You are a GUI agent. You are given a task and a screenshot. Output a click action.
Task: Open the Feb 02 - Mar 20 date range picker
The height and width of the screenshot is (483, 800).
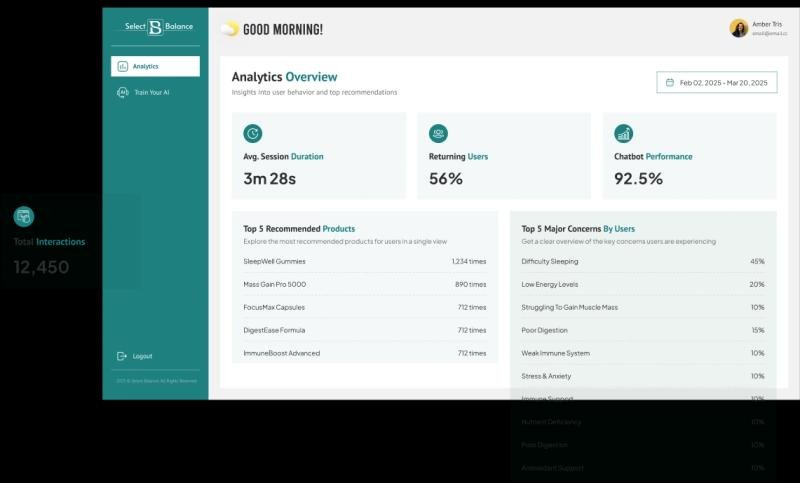pyautogui.click(x=716, y=83)
